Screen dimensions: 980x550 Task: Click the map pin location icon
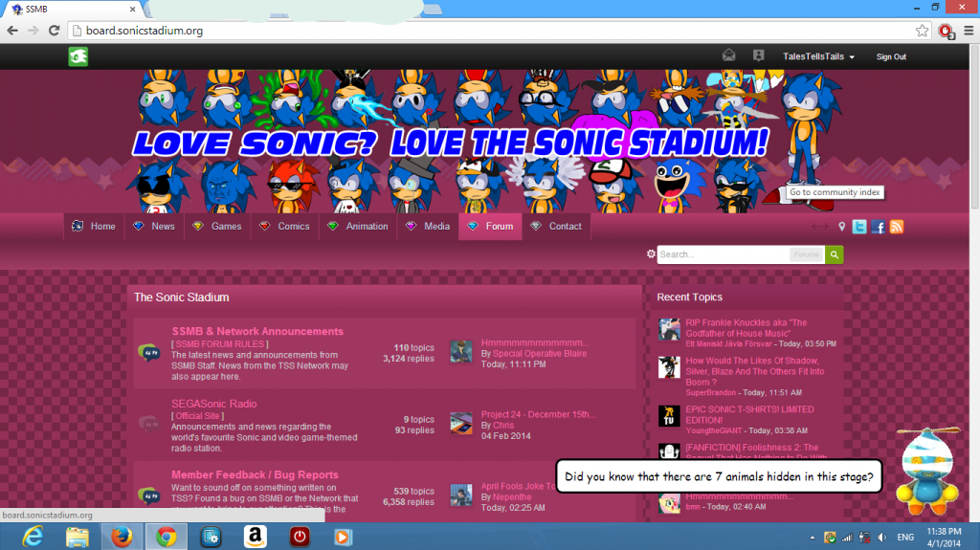tap(842, 227)
